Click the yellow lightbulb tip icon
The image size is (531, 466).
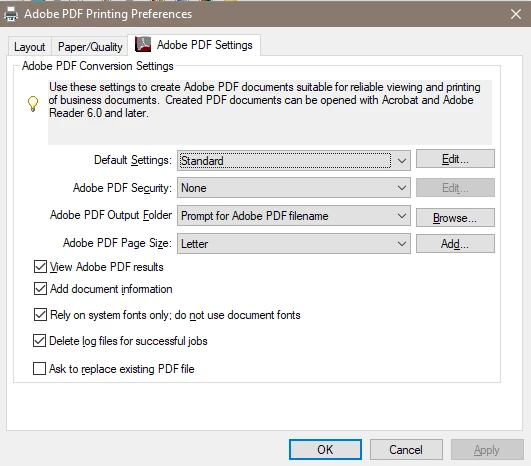pyautogui.click(x=33, y=104)
